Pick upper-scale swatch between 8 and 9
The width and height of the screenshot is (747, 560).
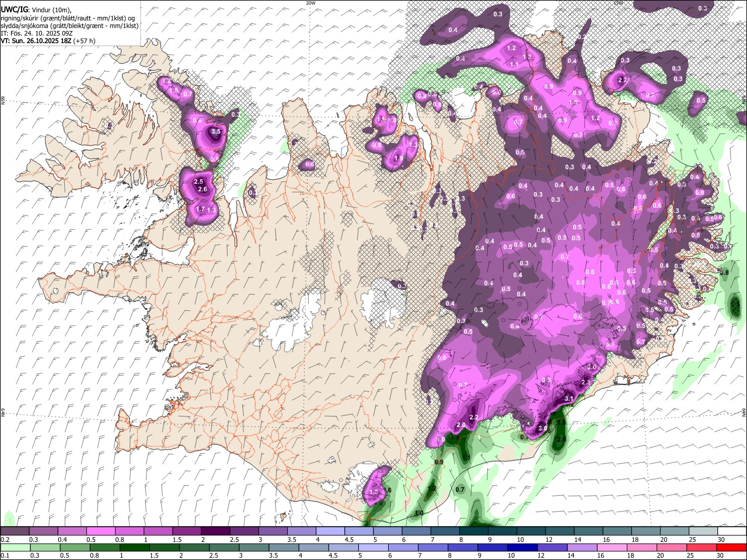[473, 531]
